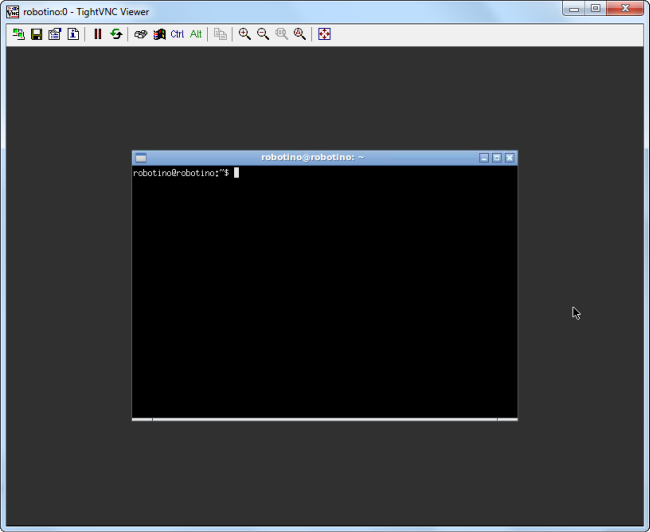Show the Connection info icon
Image resolution: width=650 pixels, height=532 pixels.
[72, 34]
